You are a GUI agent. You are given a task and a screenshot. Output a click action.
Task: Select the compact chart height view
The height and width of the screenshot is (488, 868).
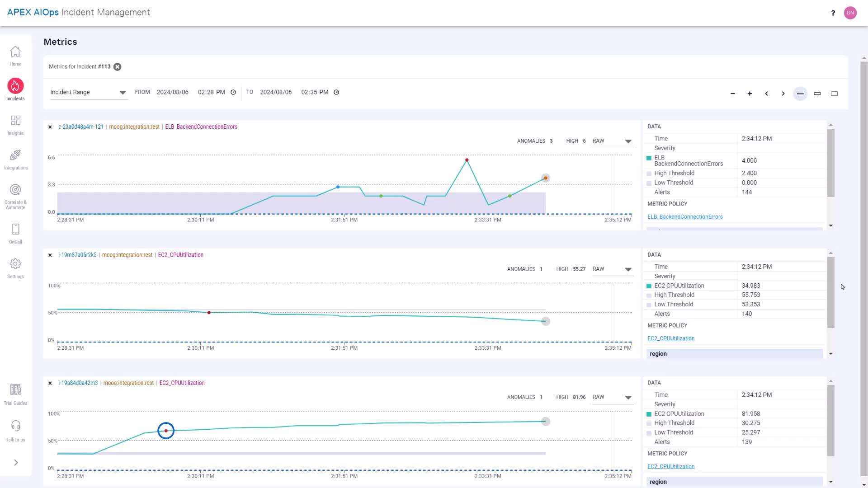tap(800, 94)
